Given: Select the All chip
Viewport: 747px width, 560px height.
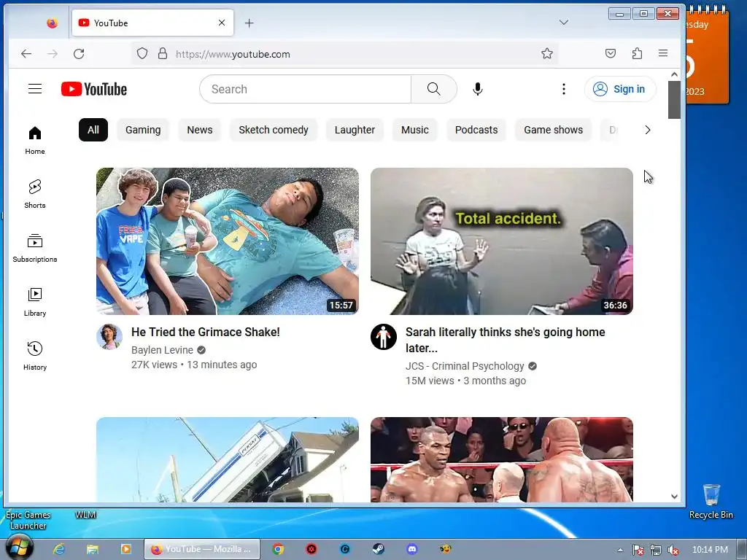Looking at the screenshot, I should pyautogui.click(x=93, y=130).
